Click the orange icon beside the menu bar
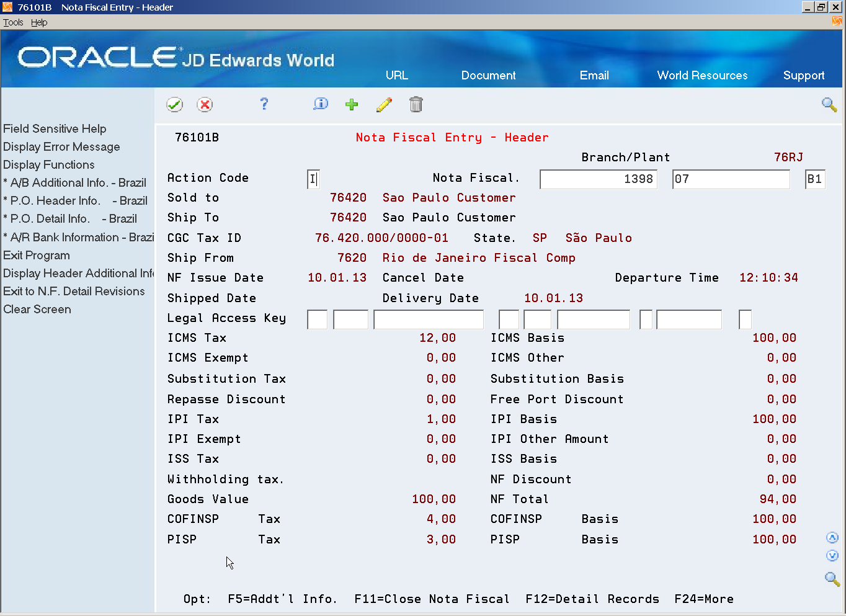 [x=837, y=21]
